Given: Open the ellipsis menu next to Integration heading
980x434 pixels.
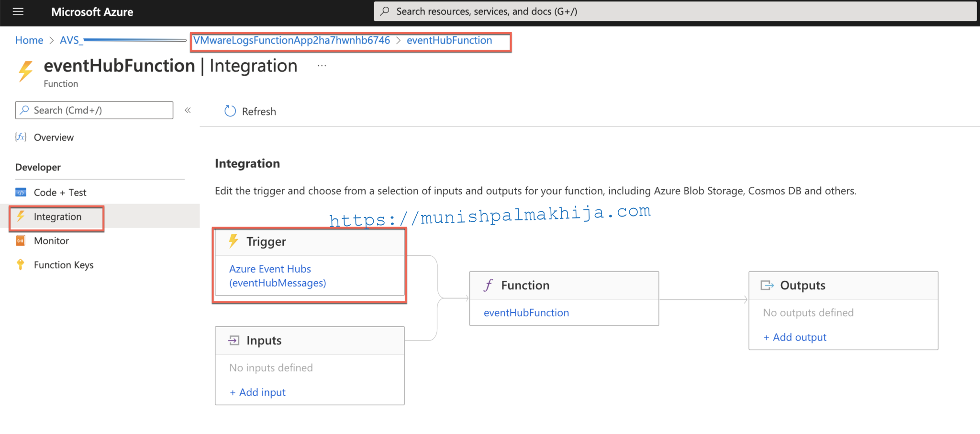Looking at the screenshot, I should coord(322,66).
